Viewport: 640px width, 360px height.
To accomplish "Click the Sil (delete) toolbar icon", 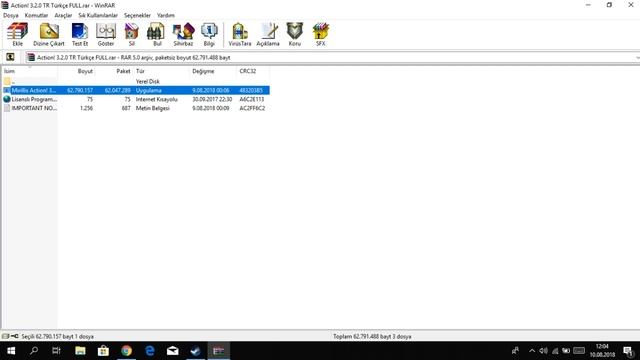I will pyautogui.click(x=131, y=34).
